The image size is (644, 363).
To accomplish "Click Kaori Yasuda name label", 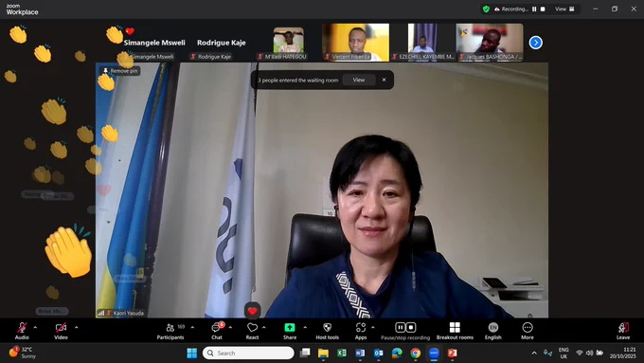I will tap(129, 313).
